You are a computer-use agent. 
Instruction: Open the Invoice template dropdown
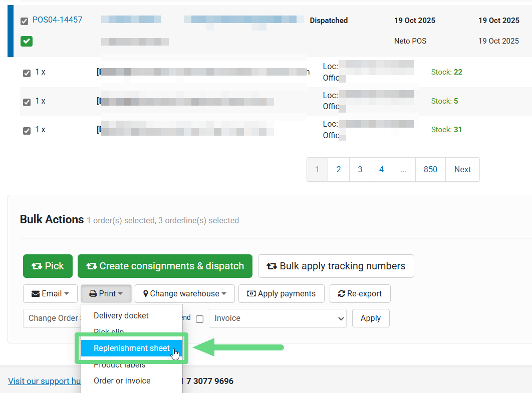[278, 318]
